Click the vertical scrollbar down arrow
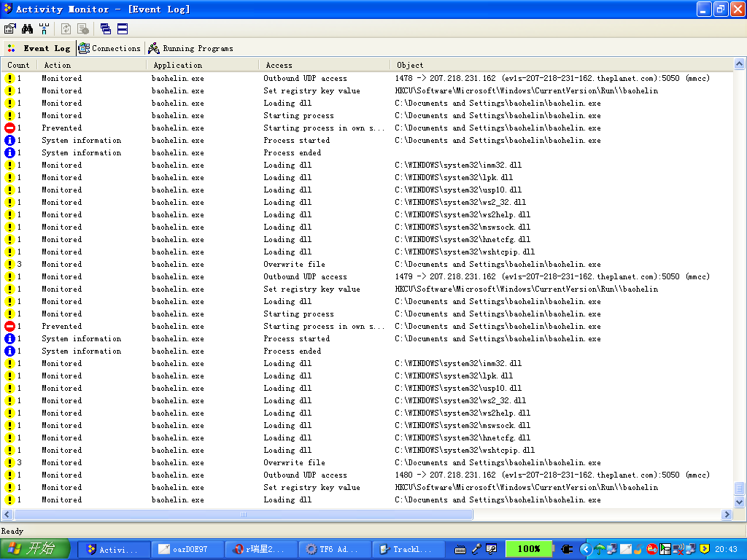 click(739, 502)
